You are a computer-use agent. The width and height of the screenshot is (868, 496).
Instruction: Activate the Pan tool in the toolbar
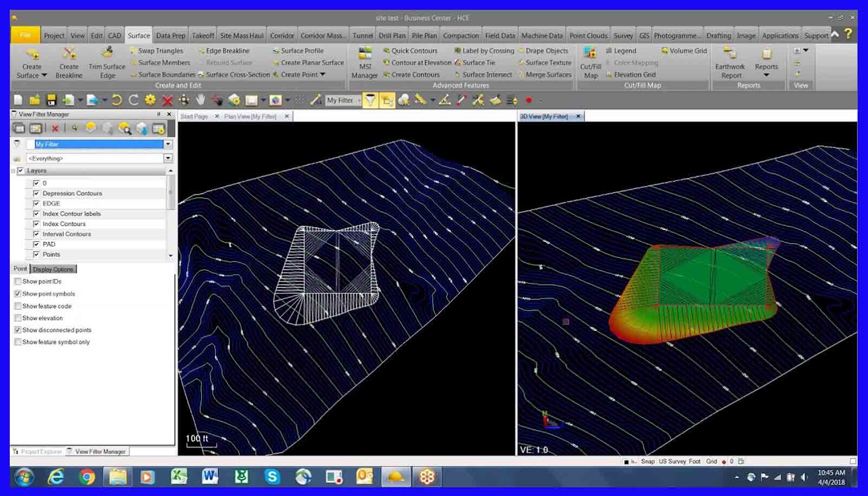(x=200, y=100)
